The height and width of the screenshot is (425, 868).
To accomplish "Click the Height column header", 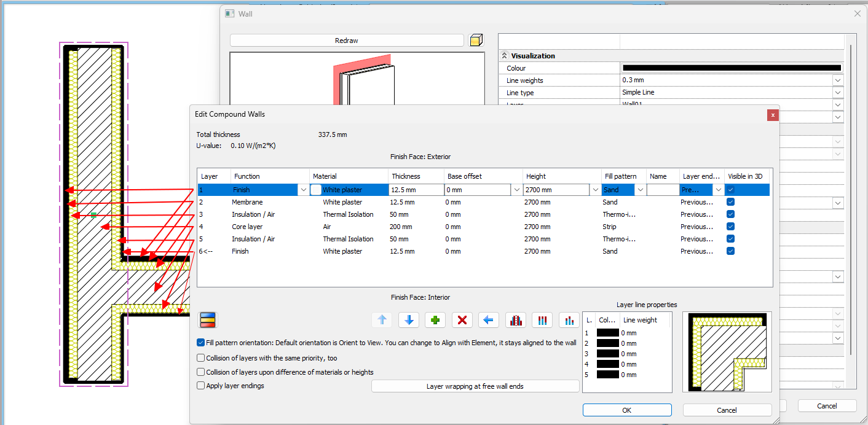I will coord(562,176).
